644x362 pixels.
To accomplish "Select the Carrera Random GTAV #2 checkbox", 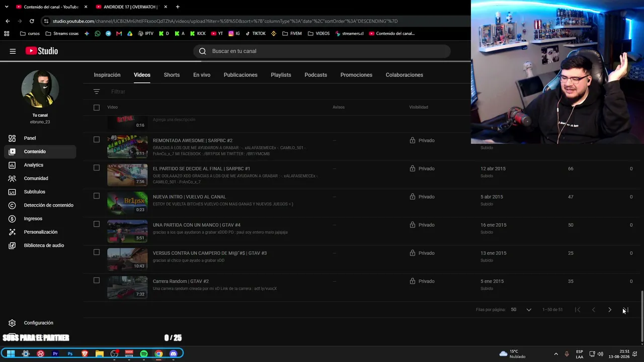I will click(x=97, y=280).
